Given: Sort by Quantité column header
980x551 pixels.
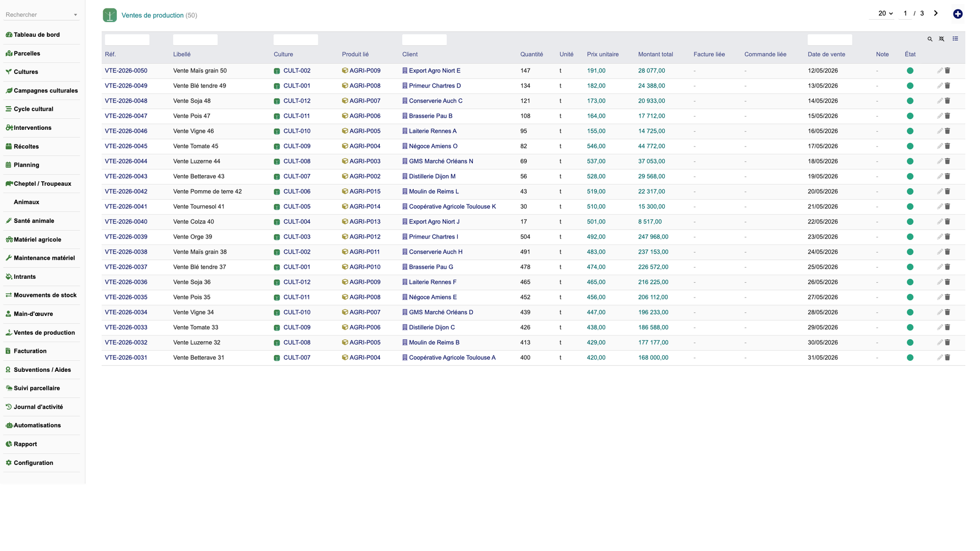Looking at the screenshot, I should click(531, 54).
